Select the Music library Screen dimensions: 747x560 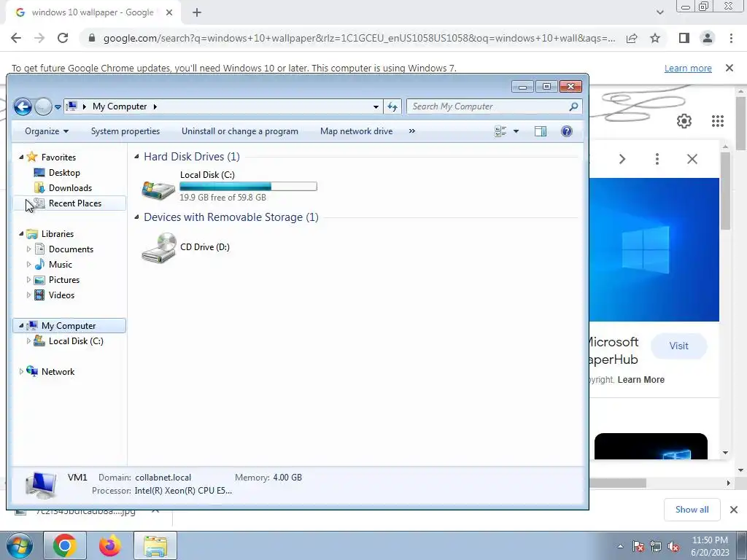tap(60, 265)
